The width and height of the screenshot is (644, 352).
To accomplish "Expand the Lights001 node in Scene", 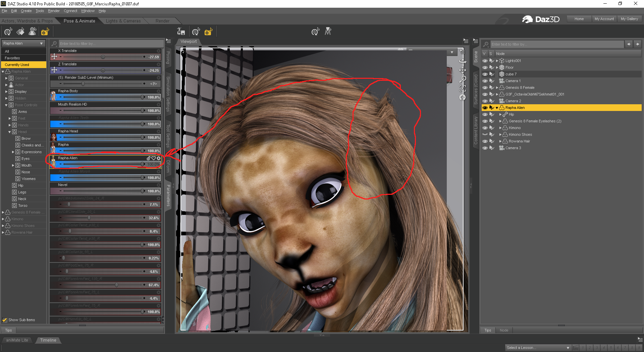I will (497, 61).
